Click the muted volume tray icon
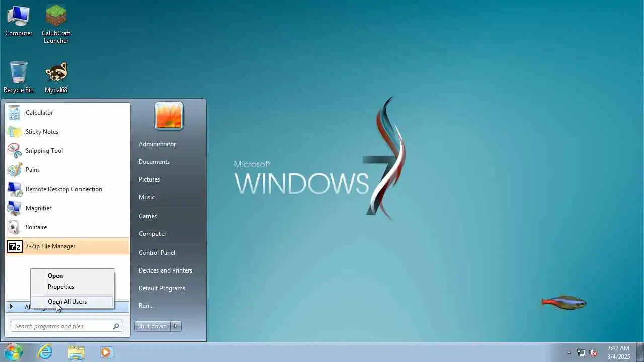 click(593, 352)
